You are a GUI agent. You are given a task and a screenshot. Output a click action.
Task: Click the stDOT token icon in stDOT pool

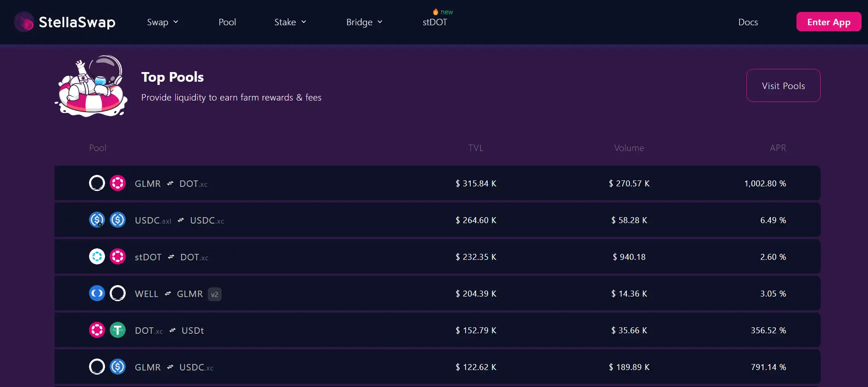(97, 257)
